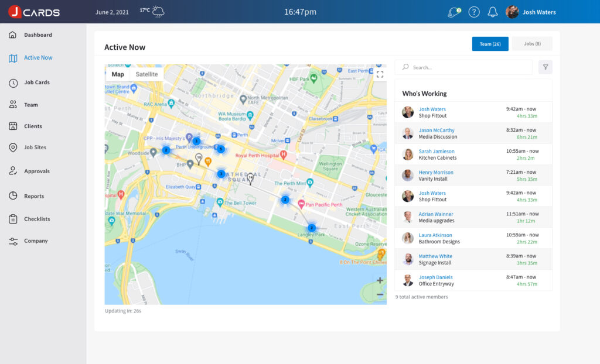Switch map to Map view
The height and width of the screenshot is (364, 600).
click(x=118, y=74)
